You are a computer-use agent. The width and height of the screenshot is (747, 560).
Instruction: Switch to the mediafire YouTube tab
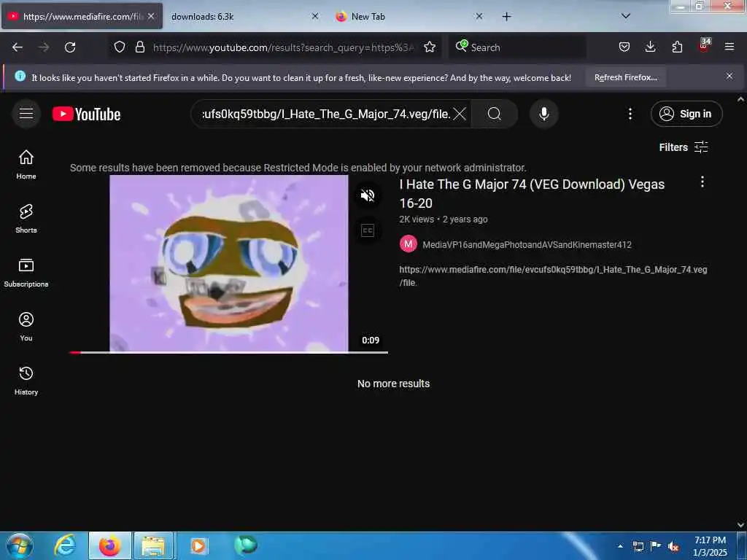[x=82, y=16]
